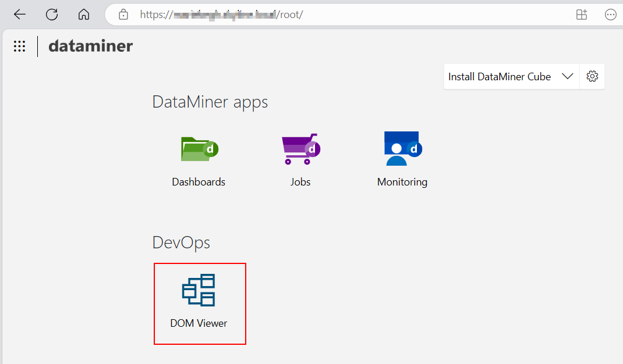The image size is (623, 364).
Task: Open the app launcher grid icon
Action: 19,46
